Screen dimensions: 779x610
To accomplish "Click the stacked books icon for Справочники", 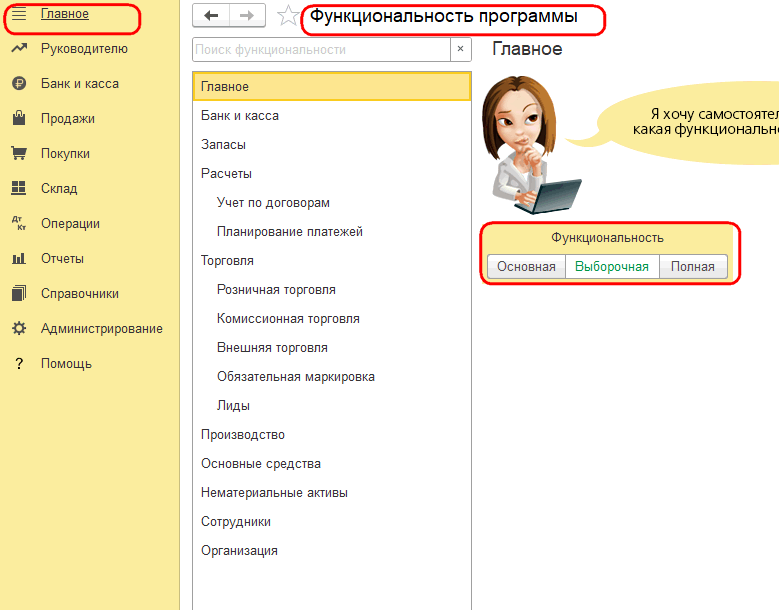I will (x=19, y=293).
